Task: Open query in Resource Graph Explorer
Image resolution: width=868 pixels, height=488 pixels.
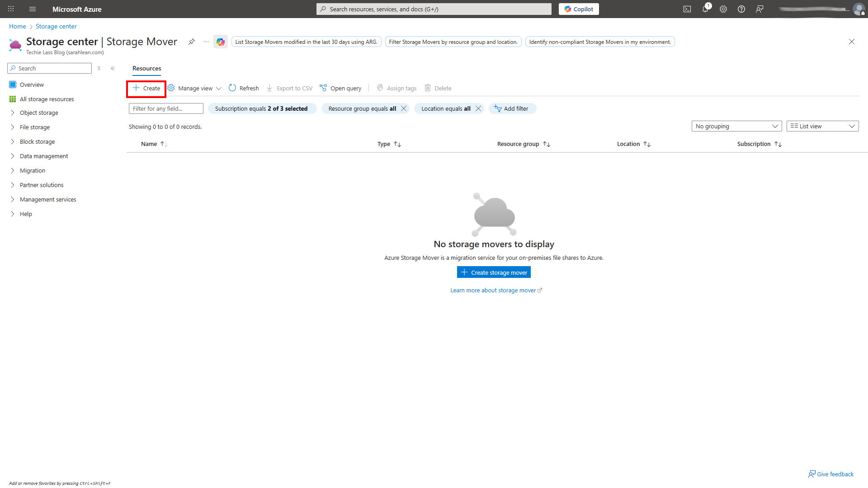Action: pos(340,88)
